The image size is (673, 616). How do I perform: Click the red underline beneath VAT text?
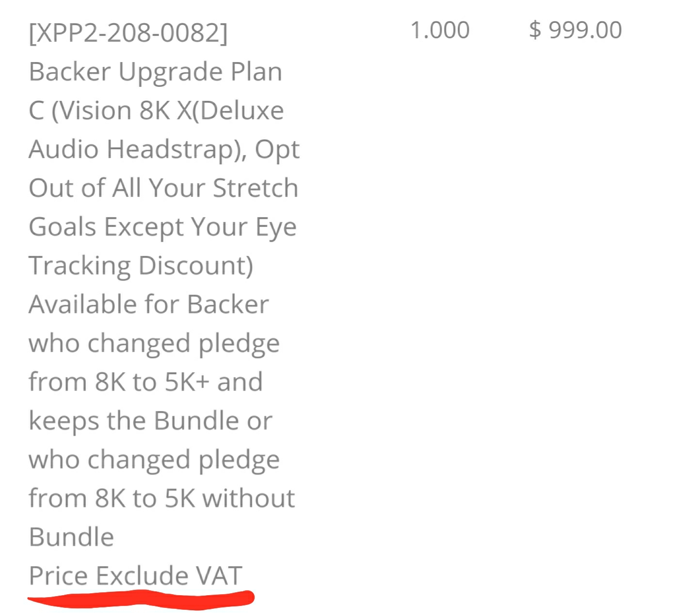coord(141,599)
